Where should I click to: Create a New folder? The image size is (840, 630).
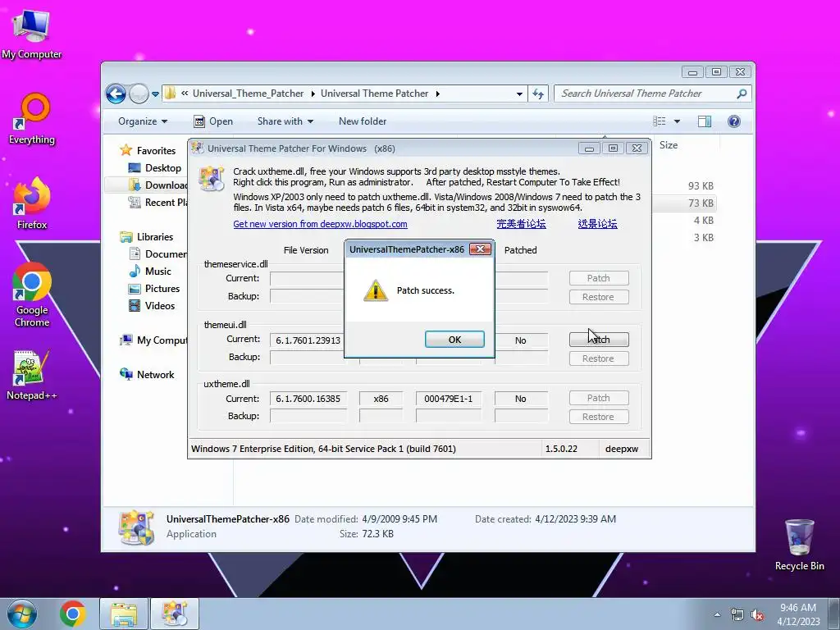(363, 121)
